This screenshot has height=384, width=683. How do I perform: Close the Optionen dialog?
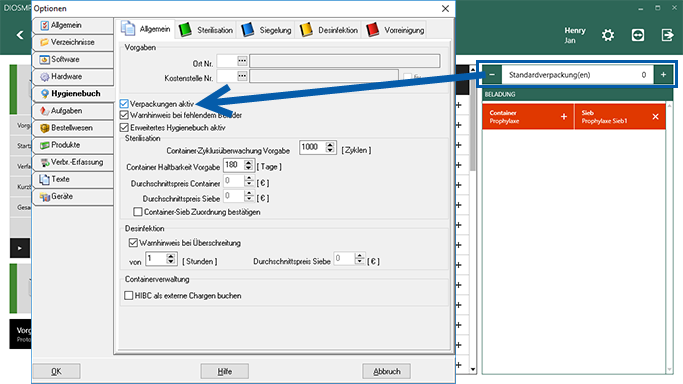pos(445,9)
